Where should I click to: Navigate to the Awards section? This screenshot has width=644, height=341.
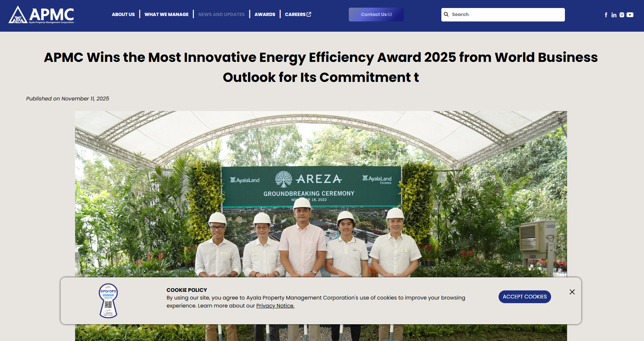pyautogui.click(x=265, y=14)
